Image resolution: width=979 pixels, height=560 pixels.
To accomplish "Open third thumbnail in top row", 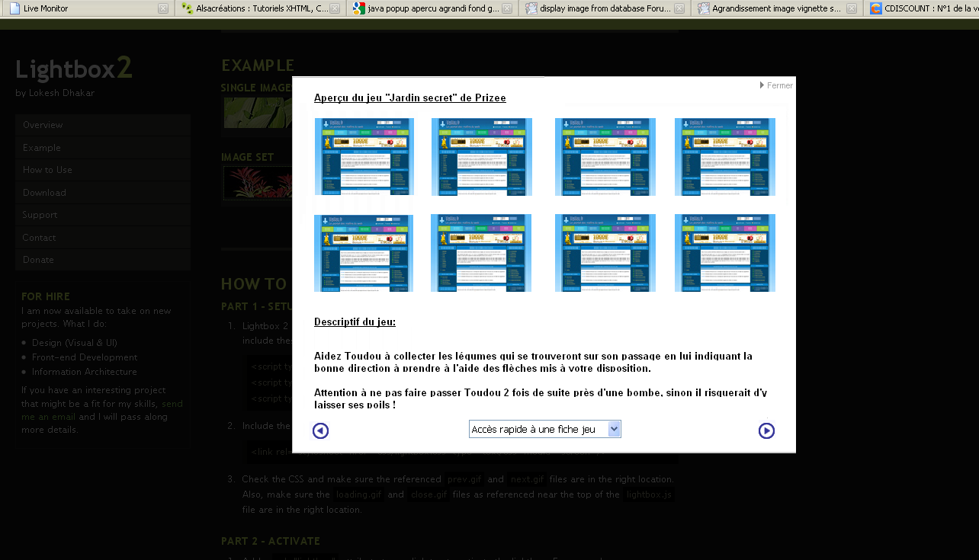I will [x=605, y=156].
